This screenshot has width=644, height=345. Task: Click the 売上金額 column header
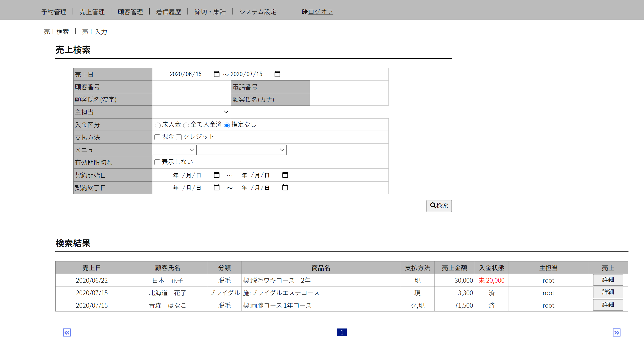pos(454,268)
